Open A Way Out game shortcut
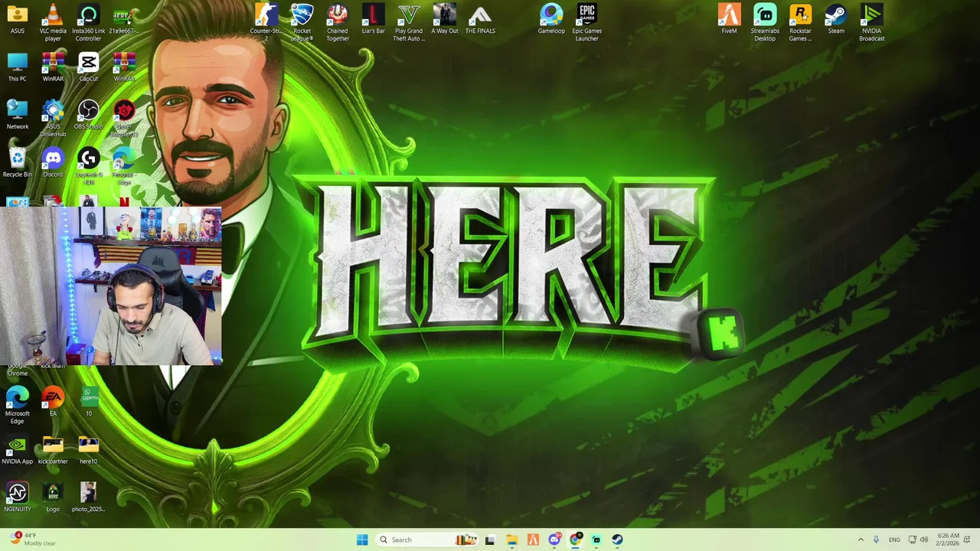Viewport: 980px width, 551px height. (444, 19)
